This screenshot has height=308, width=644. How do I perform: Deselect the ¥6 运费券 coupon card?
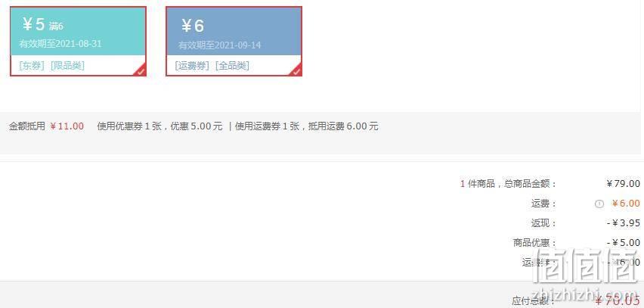click(x=234, y=41)
